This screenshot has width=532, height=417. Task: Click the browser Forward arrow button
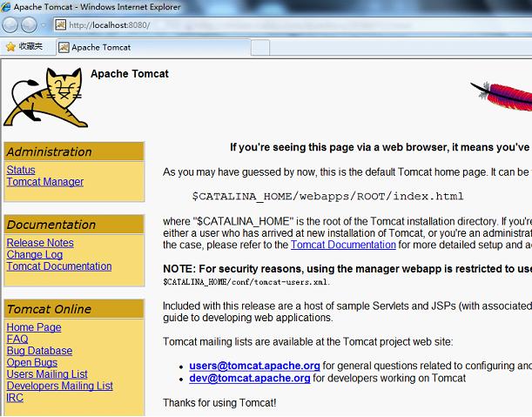click(30, 25)
